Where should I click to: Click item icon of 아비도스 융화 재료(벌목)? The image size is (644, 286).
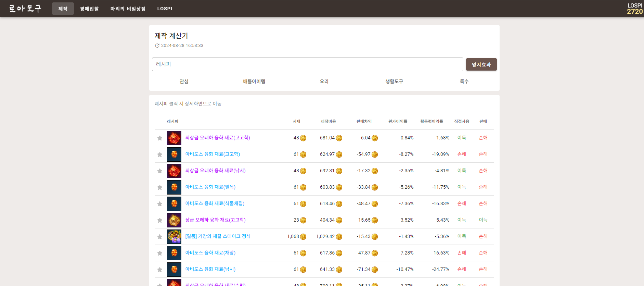tap(174, 187)
